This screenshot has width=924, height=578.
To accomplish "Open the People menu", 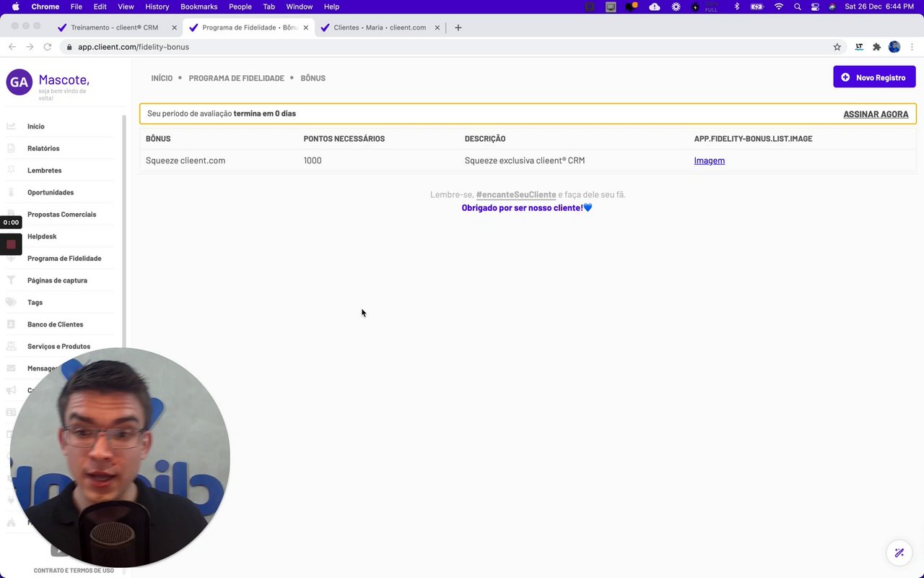I will 240,7.
